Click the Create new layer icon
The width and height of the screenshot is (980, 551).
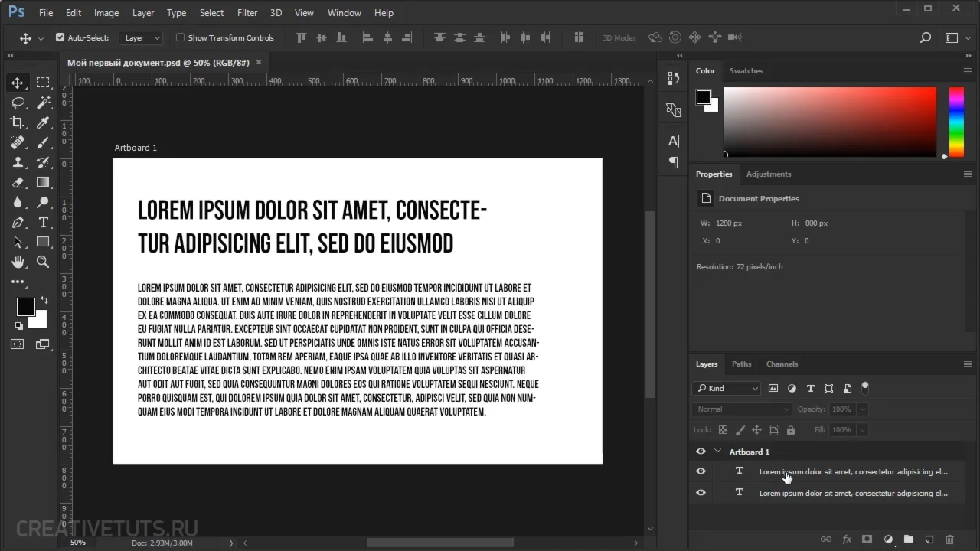pyautogui.click(x=929, y=540)
